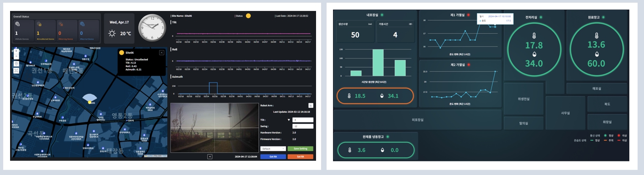The image size is (644, 175).
Task: Click the yellow Status indicator for Site06
Action: coord(248,16)
